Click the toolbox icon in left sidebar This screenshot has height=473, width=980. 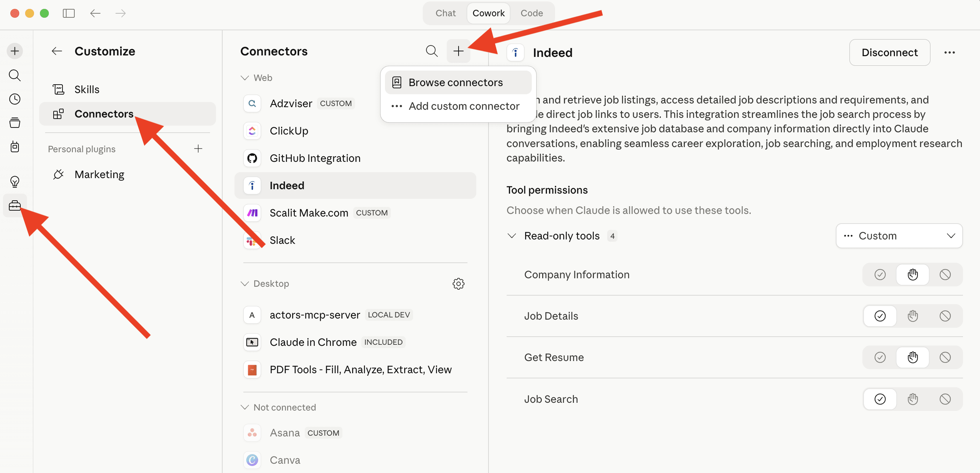(x=14, y=206)
